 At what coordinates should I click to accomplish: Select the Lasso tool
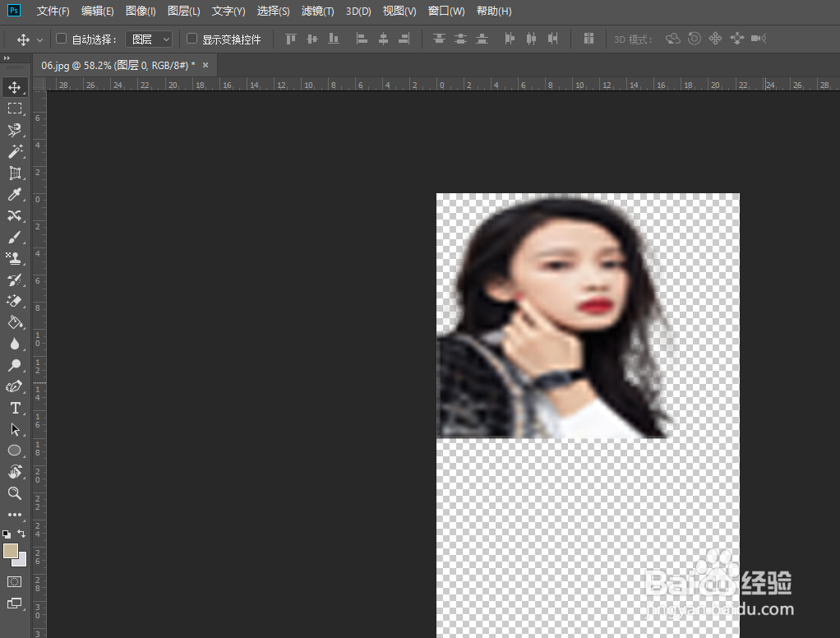[x=15, y=130]
